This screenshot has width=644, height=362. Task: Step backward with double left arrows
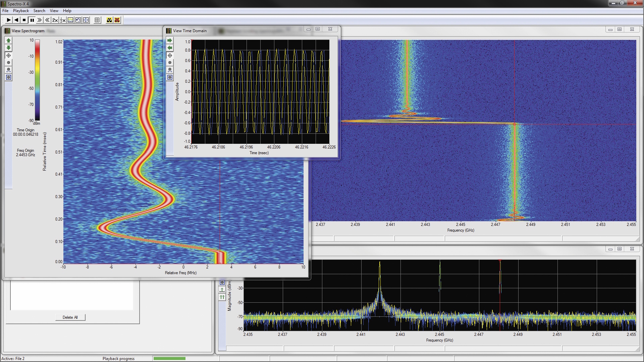tap(47, 20)
